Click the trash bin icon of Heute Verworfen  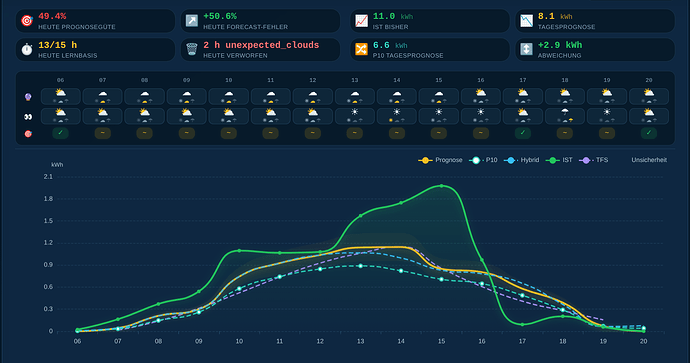(192, 49)
